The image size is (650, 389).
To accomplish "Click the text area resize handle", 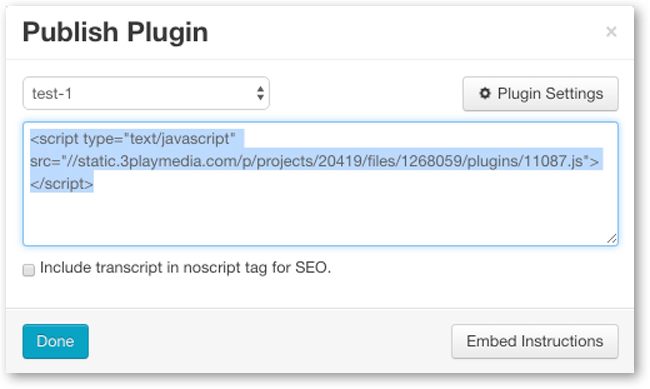I will pos(611,238).
